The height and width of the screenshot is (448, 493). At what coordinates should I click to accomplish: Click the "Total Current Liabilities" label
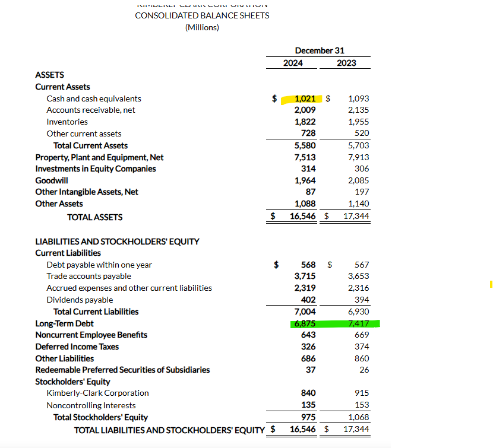96,312
